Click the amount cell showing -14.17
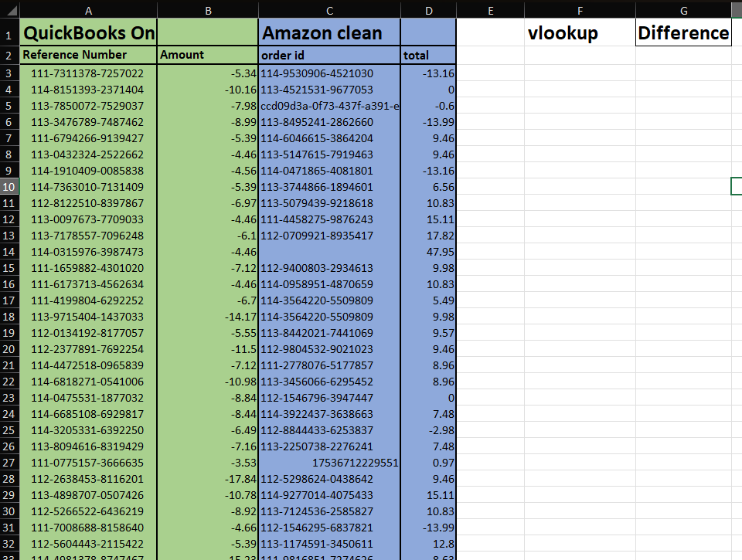This screenshot has width=742, height=560. point(207,317)
